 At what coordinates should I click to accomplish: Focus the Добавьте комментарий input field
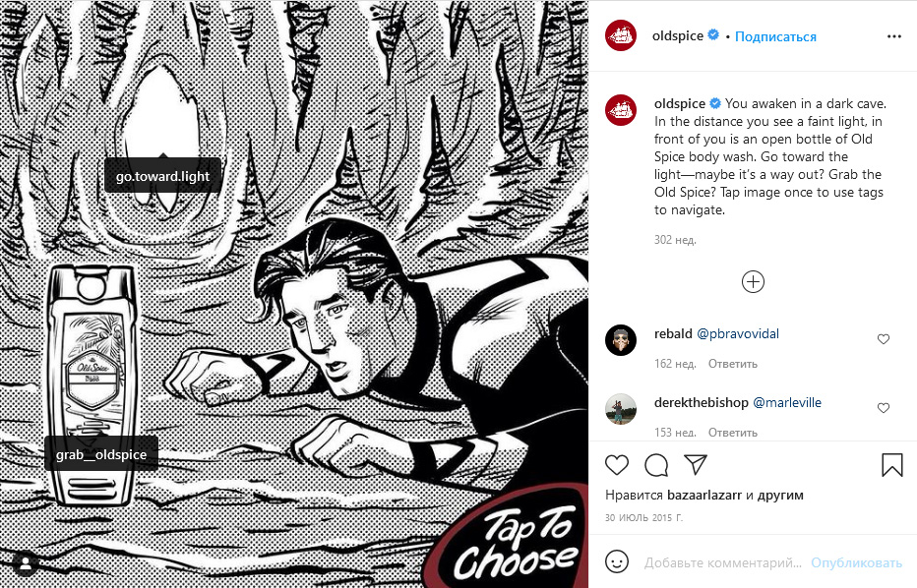coord(723,562)
